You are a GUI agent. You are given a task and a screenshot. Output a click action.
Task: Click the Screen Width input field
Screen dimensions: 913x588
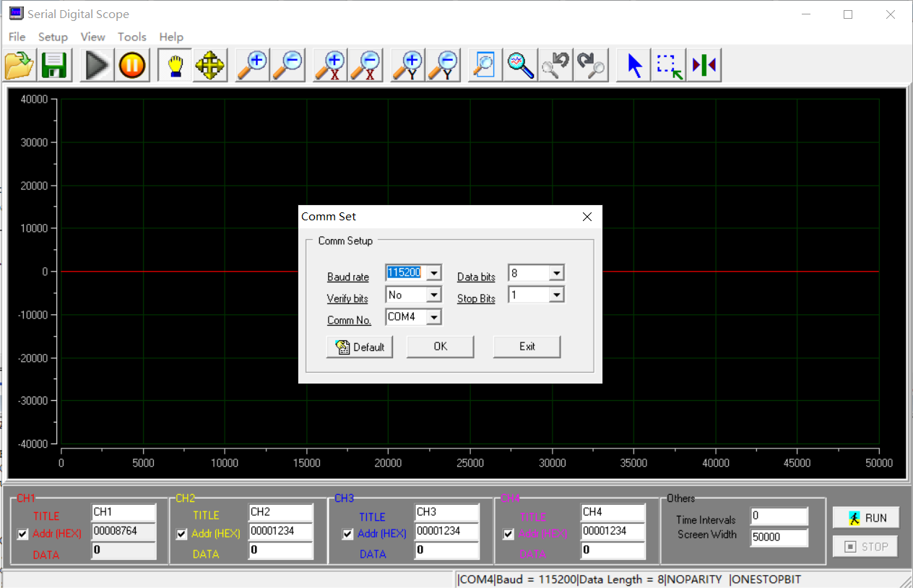tap(779, 537)
